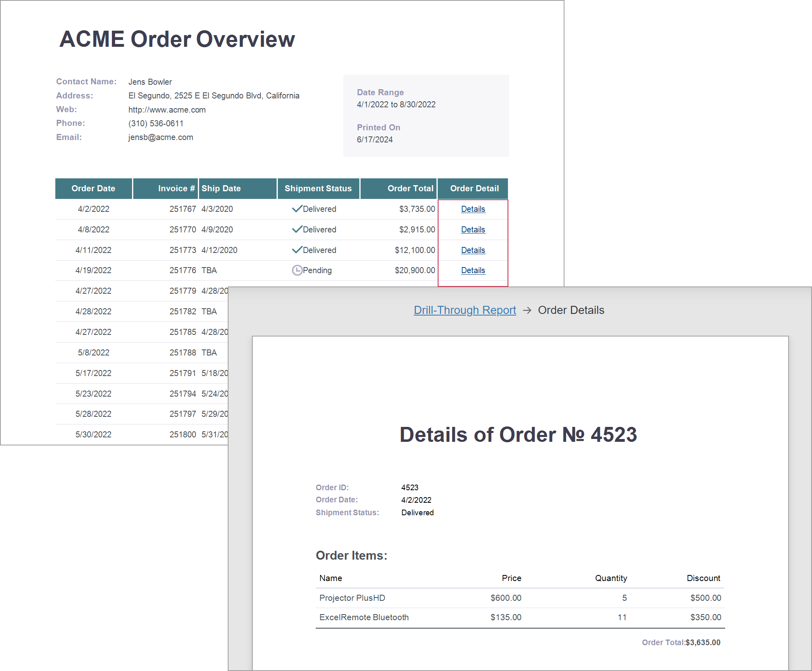Open Details link for invoice 251770

coord(473,230)
